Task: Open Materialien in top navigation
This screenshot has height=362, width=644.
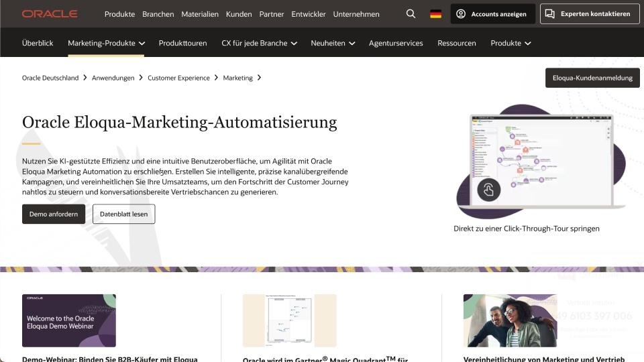Action: coord(200,14)
